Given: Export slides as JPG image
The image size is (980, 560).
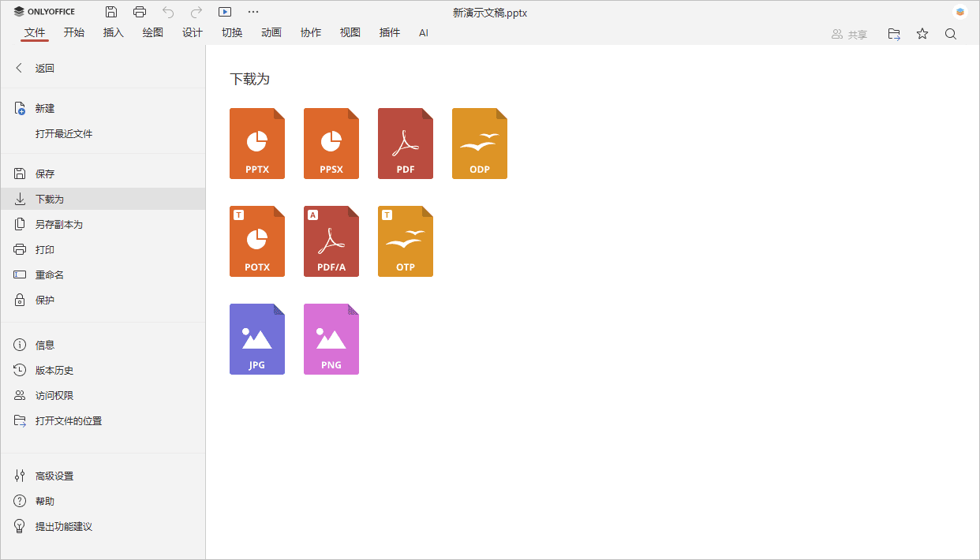Looking at the screenshot, I should [257, 339].
